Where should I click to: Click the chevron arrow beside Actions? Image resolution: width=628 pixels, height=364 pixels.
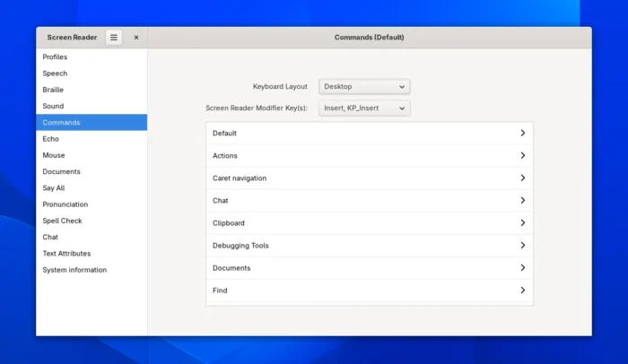pos(522,156)
